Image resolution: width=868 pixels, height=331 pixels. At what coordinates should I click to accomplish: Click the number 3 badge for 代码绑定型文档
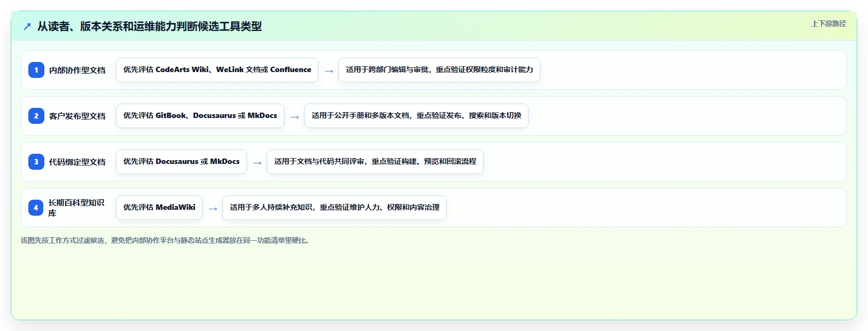point(36,162)
